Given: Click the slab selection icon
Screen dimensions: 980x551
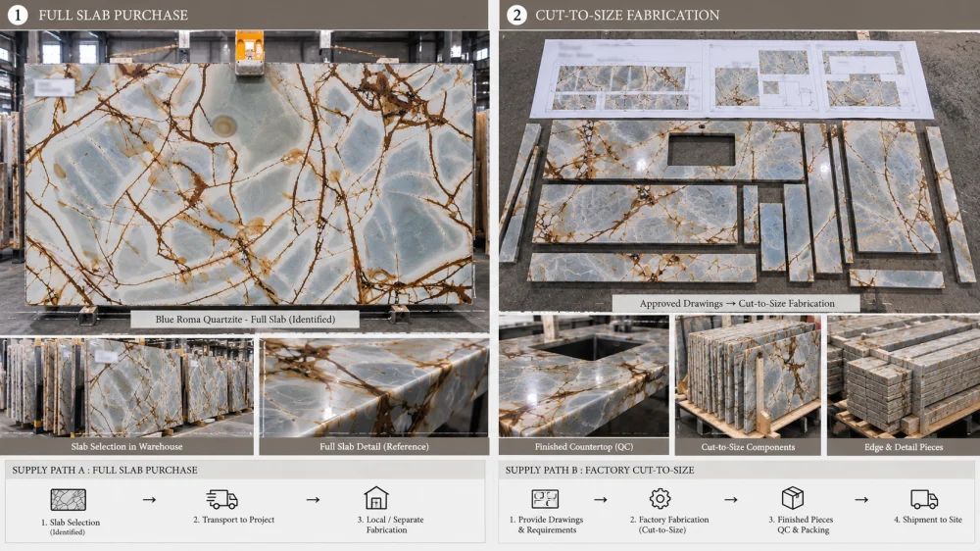Looking at the screenshot, I should coord(69,500).
